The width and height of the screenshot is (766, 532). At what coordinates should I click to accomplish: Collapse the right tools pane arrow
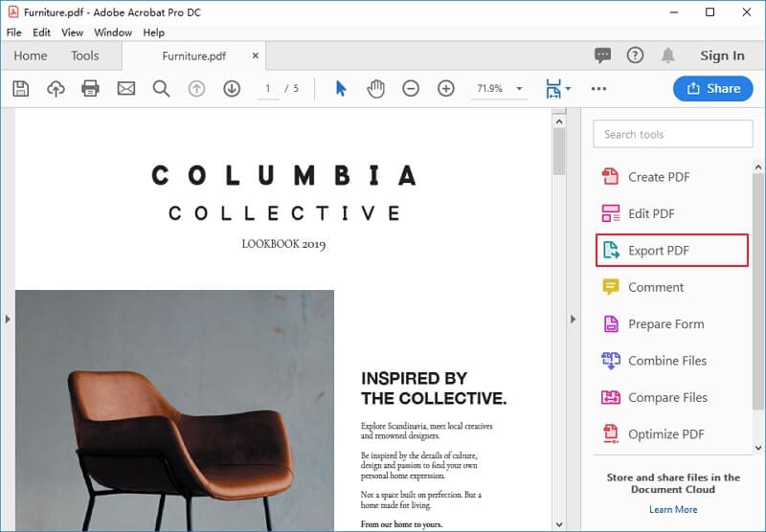click(573, 320)
